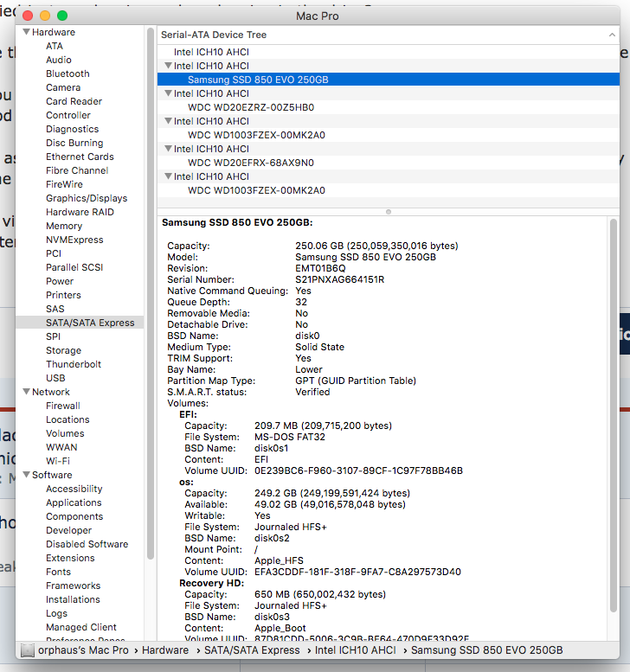The width and height of the screenshot is (630, 672).
Task: Select Disc Burning entry
Action: click(74, 143)
